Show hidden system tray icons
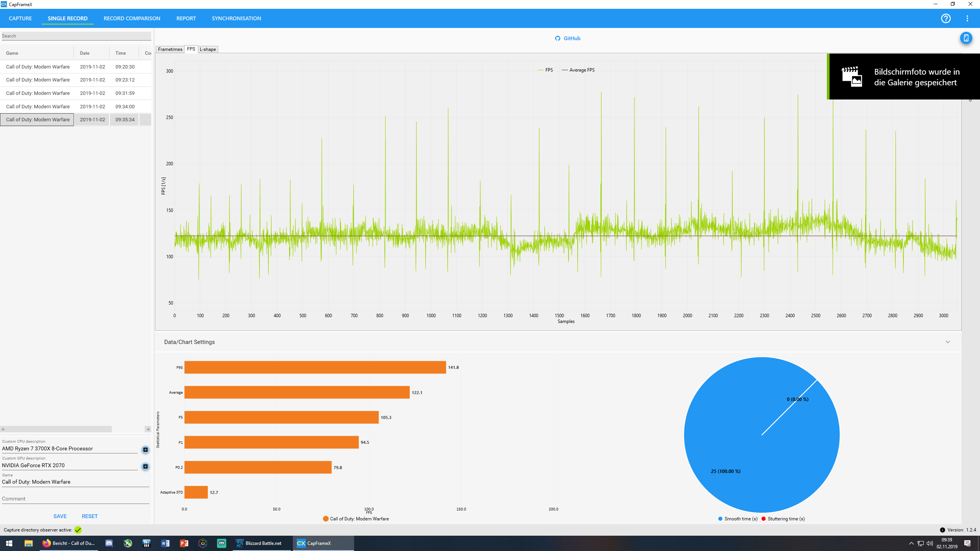This screenshot has height=551, width=980. pyautogui.click(x=911, y=543)
